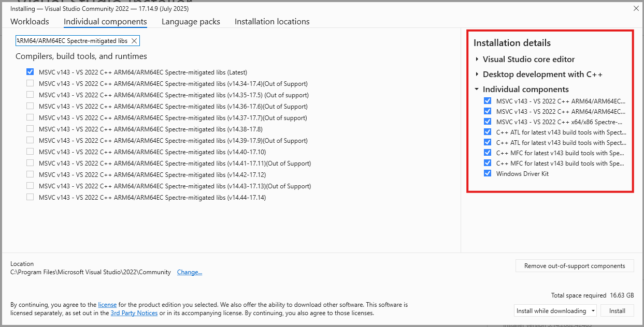Check Spectre-mitigated libs v14.34-17.4
This screenshot has height=327, width=644.
point(30,84)
